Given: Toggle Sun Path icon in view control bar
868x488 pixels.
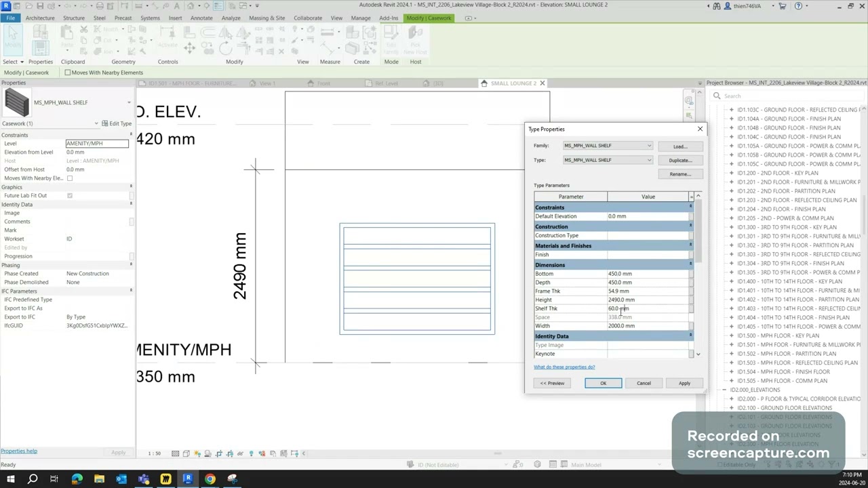Looking at the screenshot, I should pos(197,453).
